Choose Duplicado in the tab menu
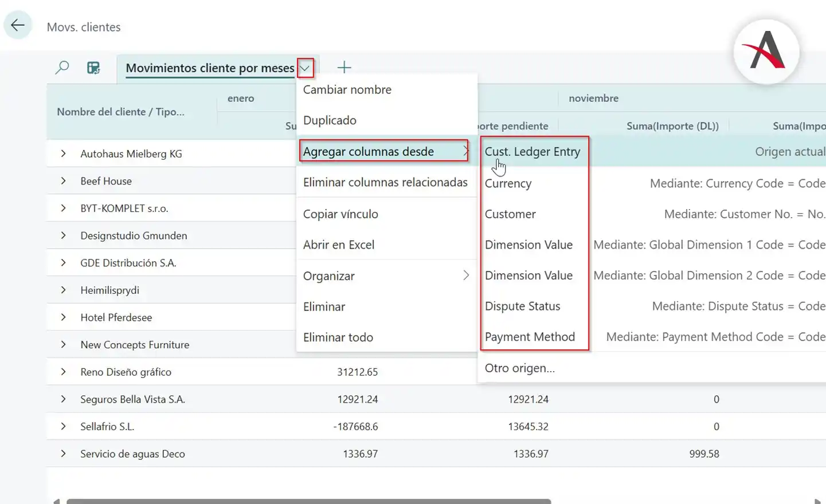 click(x=330, y=120)
